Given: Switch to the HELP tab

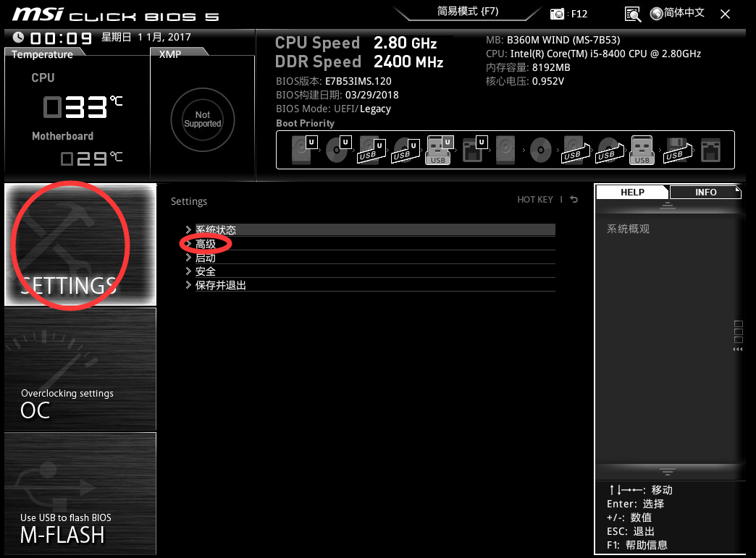Looking at the screenshot, I should pos(632,193).
